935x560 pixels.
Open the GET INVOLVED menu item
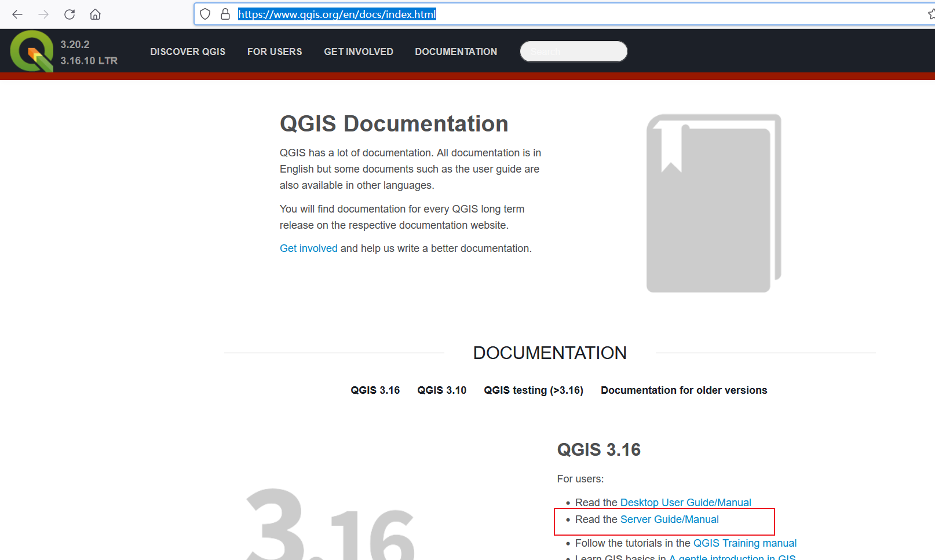tap(359, 52)
